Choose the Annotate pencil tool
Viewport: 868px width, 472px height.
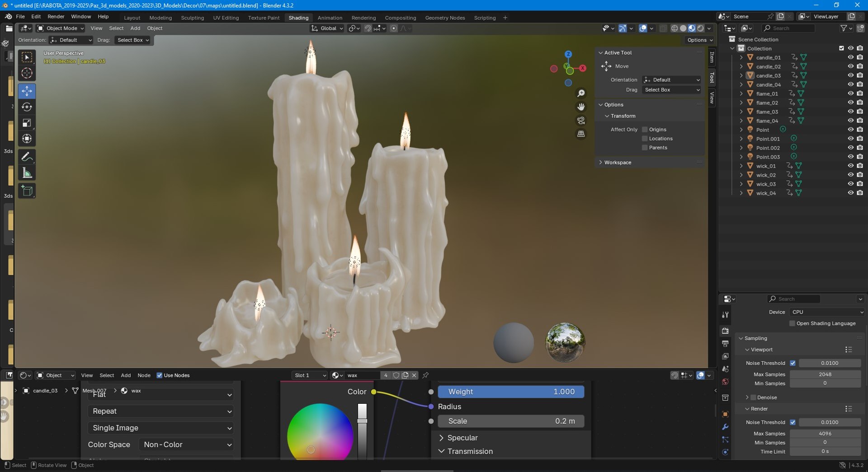tap(27, 157)
